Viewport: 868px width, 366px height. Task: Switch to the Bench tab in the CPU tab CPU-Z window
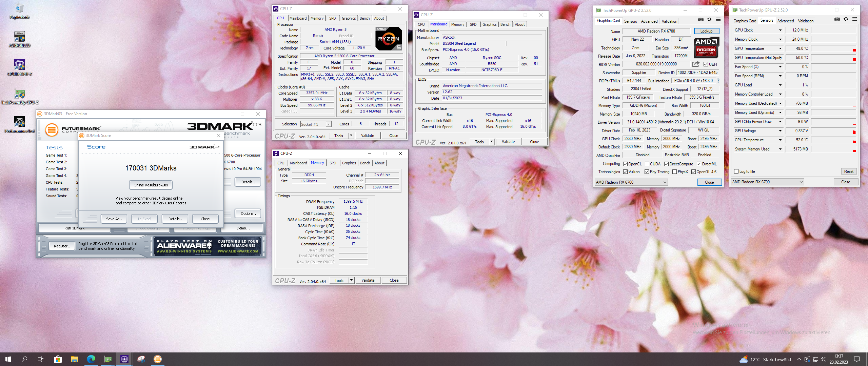[x=364, y=18]
